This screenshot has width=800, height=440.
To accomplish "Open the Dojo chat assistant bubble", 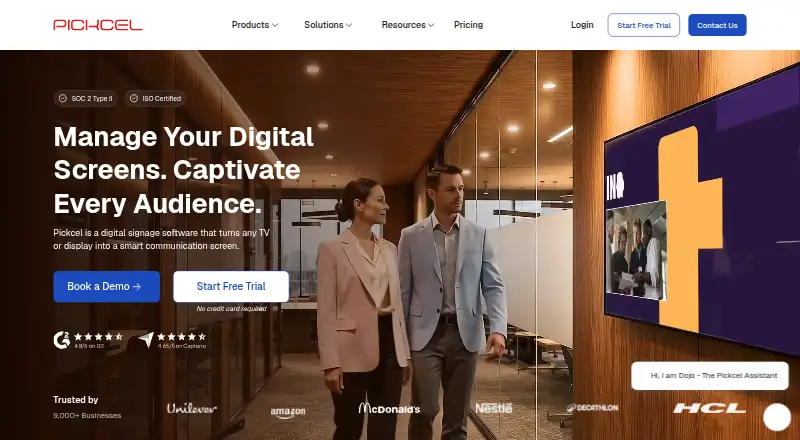I will 777,417.
